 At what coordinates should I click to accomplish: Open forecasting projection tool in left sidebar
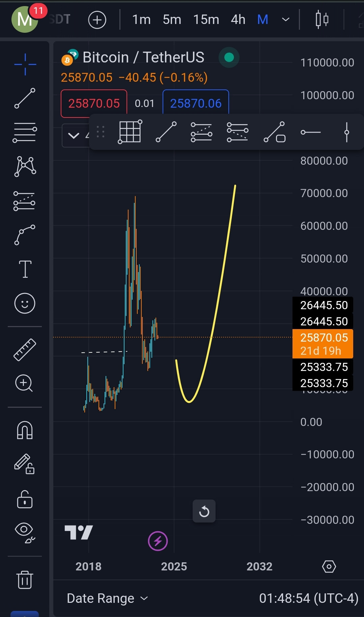pyautogui.click(x=24, y=201)
